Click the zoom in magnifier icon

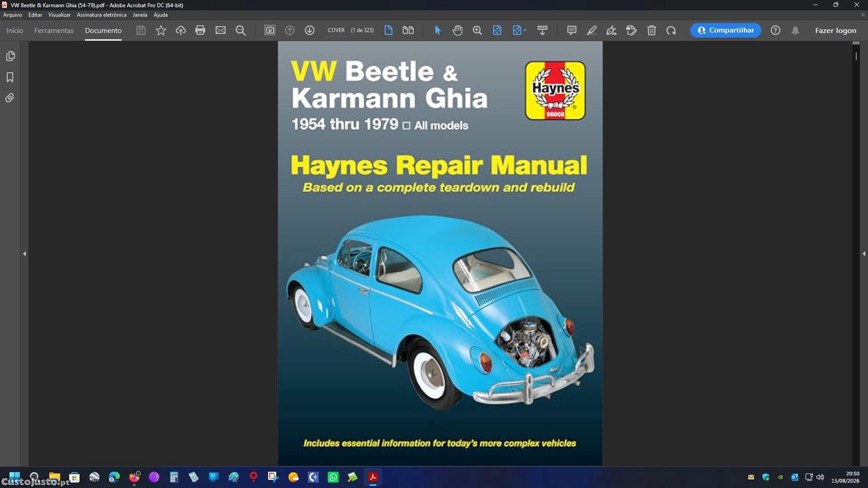477,30
